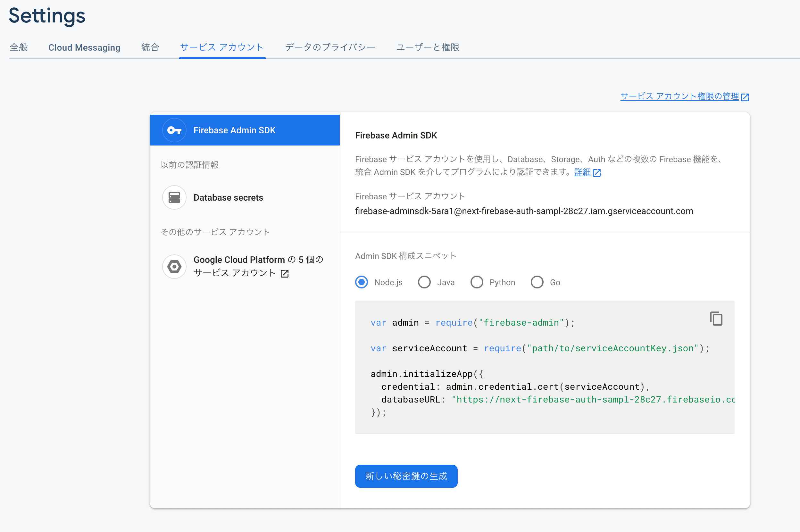800x532 pixels.
Task: Select the Java radio button
Action: [424, 282]
